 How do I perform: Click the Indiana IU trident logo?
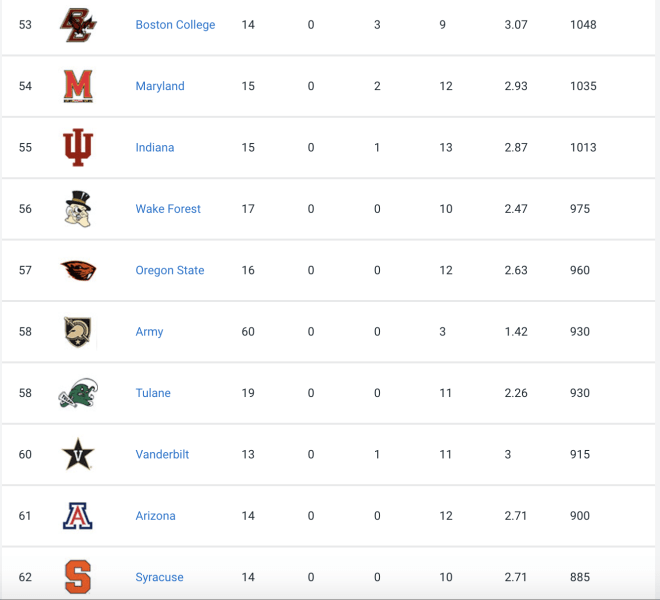[x=78, y=147]
